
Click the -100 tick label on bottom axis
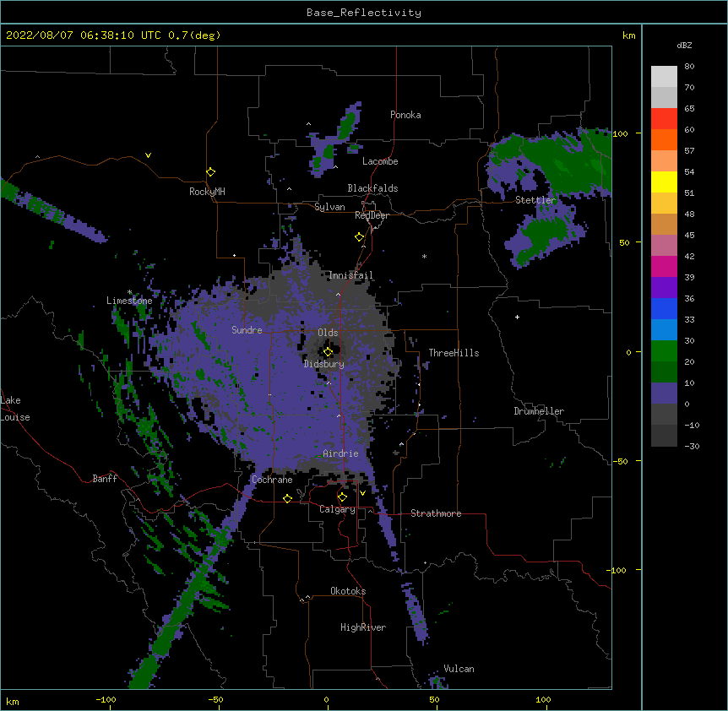coord(106,699)
